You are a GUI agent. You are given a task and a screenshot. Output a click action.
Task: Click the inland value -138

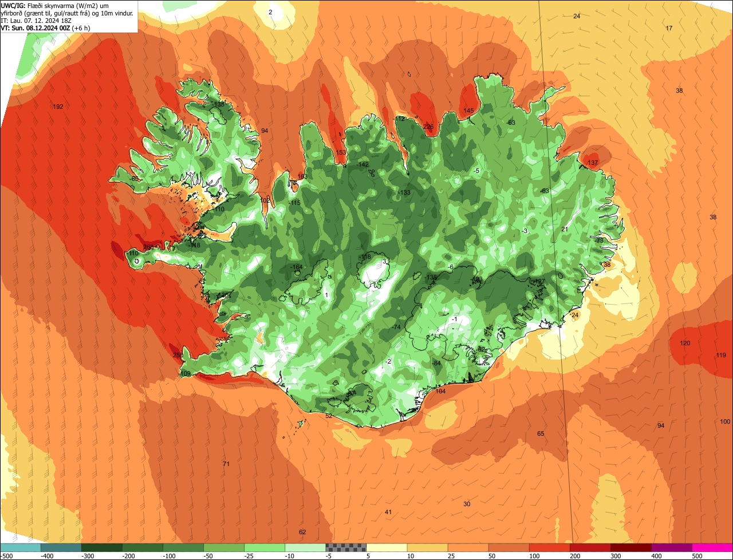(x=431, y=277)
